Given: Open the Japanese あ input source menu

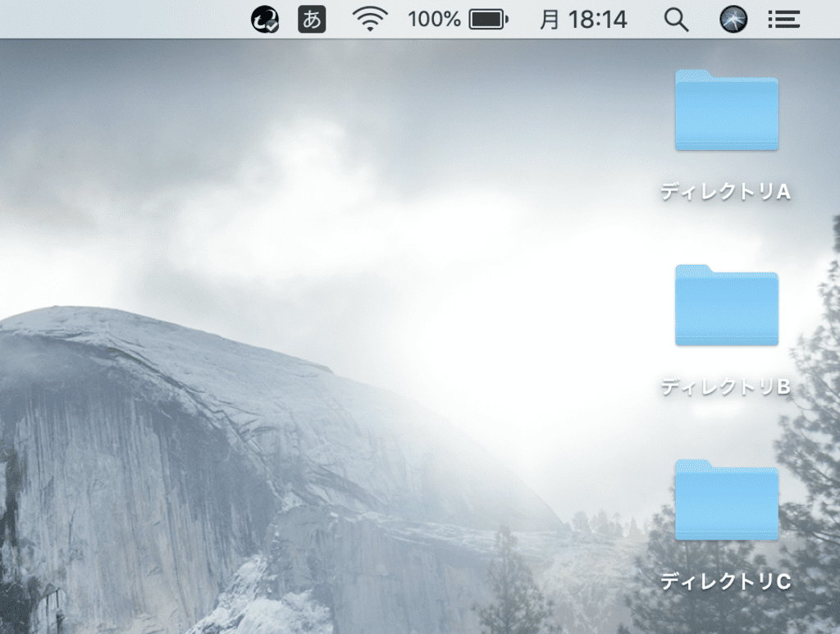Looking at the screenshot, I should tap(312, 20).
